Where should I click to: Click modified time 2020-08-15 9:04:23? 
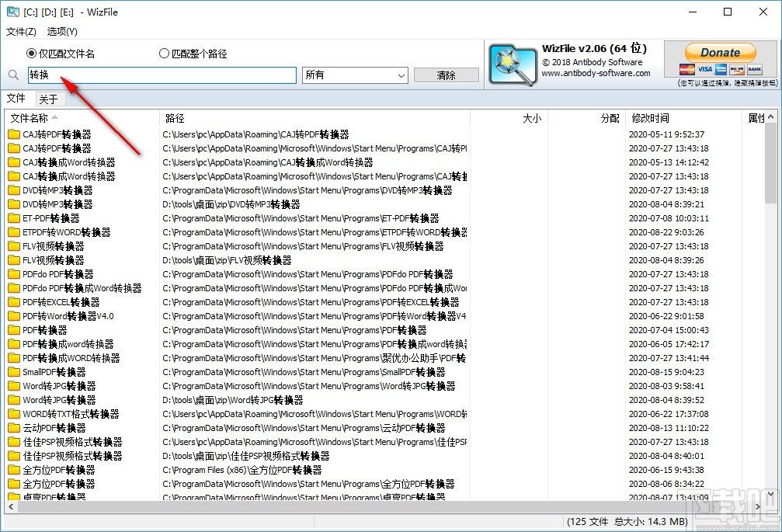coord(666,372)
